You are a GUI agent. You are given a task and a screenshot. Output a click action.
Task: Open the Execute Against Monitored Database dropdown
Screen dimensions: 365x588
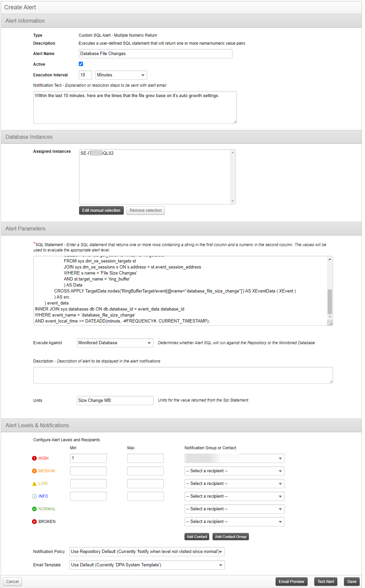click(115, 343)
